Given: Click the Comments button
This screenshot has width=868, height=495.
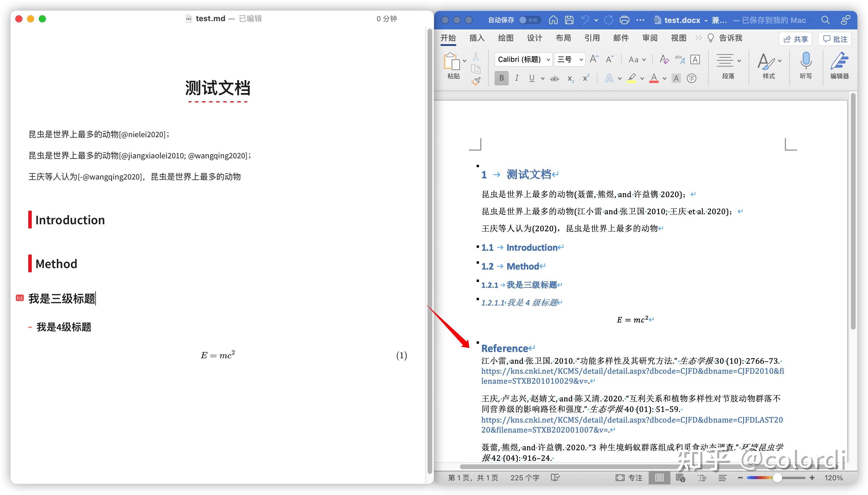Looking at the screenshot, I should 835,39.
